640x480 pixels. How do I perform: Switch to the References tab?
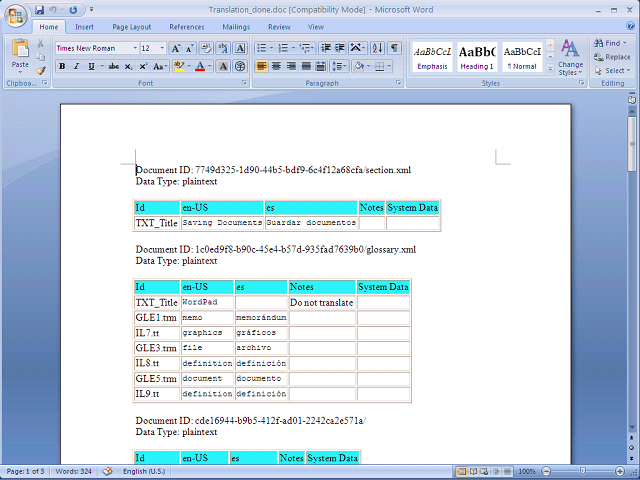point(187,27)
